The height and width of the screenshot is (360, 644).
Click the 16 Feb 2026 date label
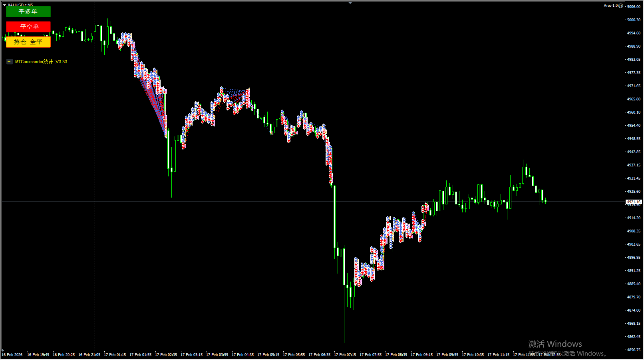[x=12, y=355]
